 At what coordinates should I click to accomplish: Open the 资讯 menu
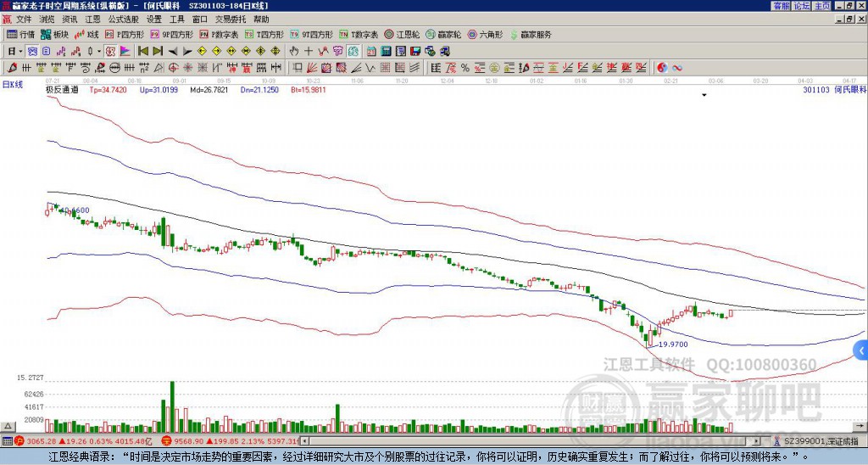(70, 20)
